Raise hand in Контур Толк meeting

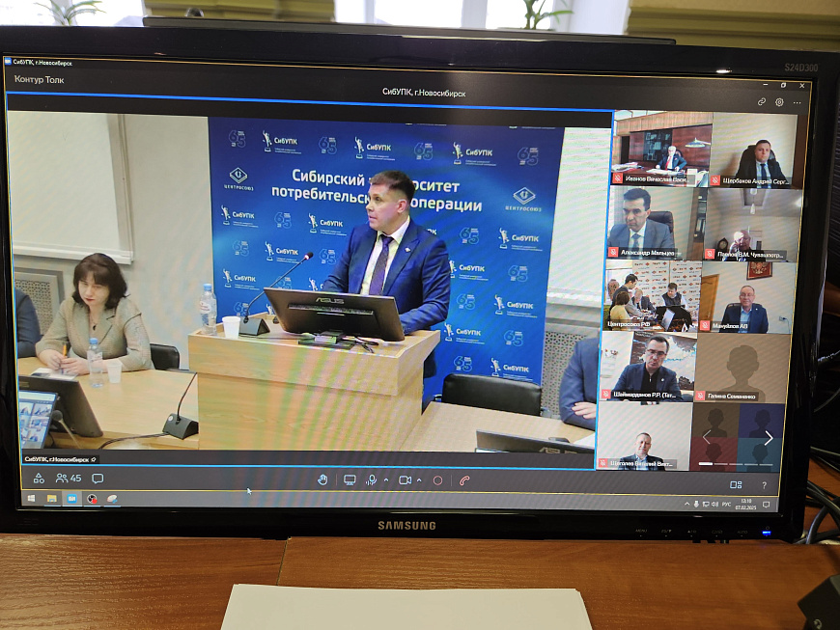coord(322,479)
